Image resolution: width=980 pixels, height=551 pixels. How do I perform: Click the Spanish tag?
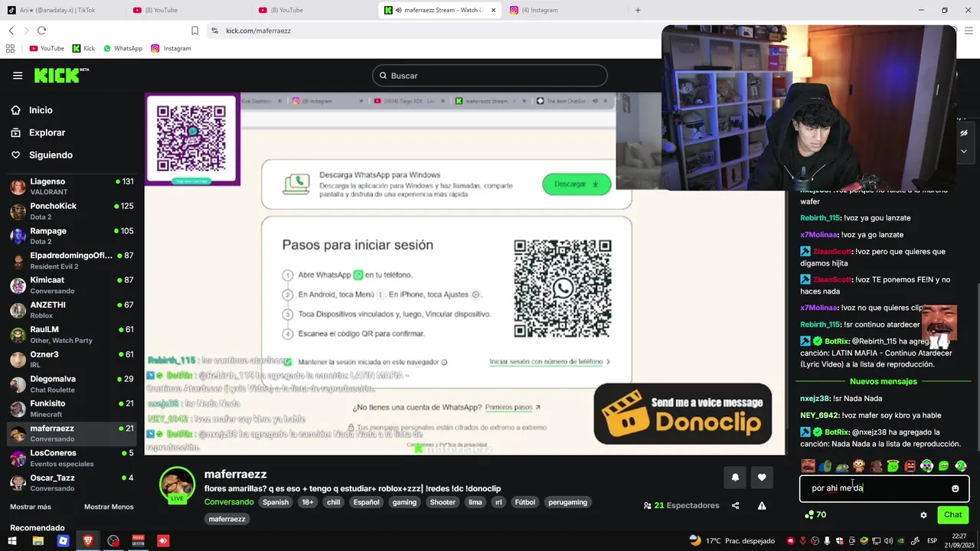pos(276,502)
